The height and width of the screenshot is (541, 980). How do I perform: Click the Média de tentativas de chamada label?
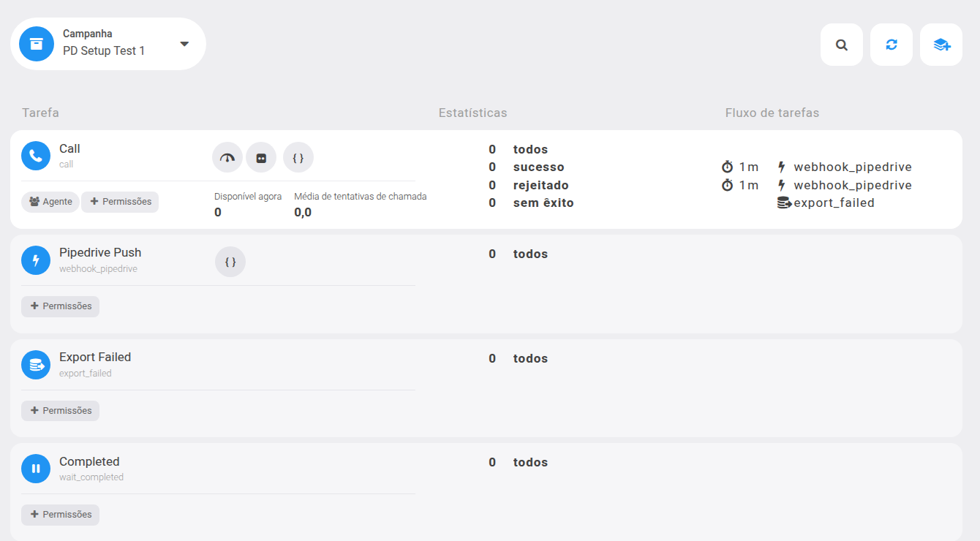click(x=361, y=197)
